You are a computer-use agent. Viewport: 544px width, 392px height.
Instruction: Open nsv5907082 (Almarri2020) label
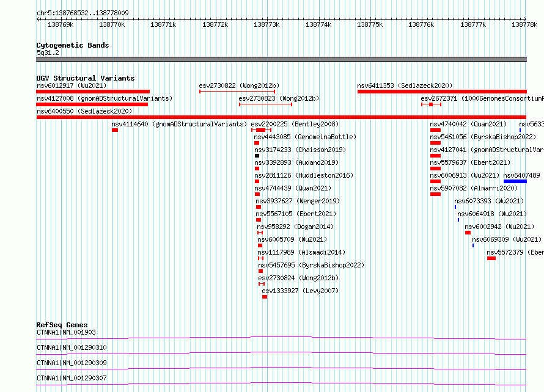(474, 188)
